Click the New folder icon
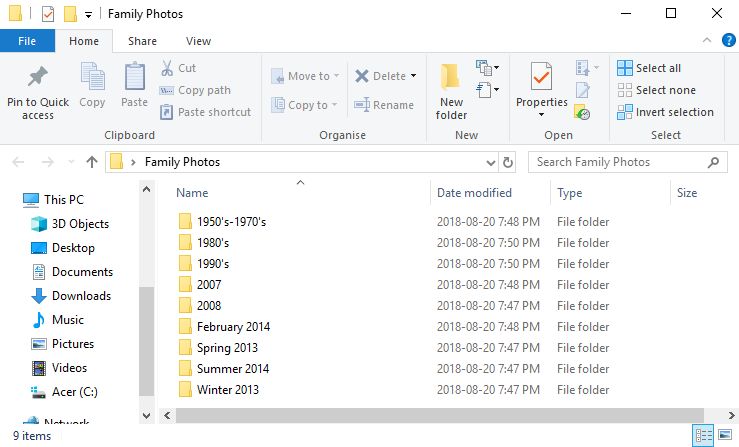The height and width of the screenshot is (447, 739). click(451, 76)
